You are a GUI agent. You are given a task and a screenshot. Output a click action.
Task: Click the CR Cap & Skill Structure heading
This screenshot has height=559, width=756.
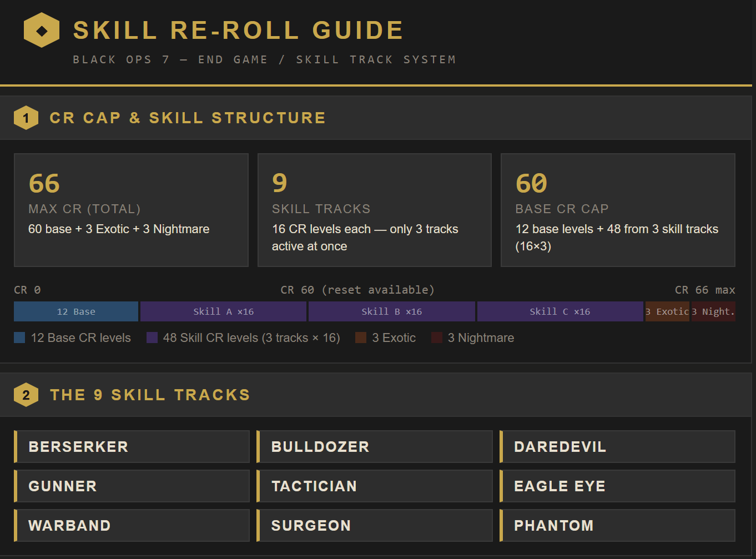(x=188, y=118)
